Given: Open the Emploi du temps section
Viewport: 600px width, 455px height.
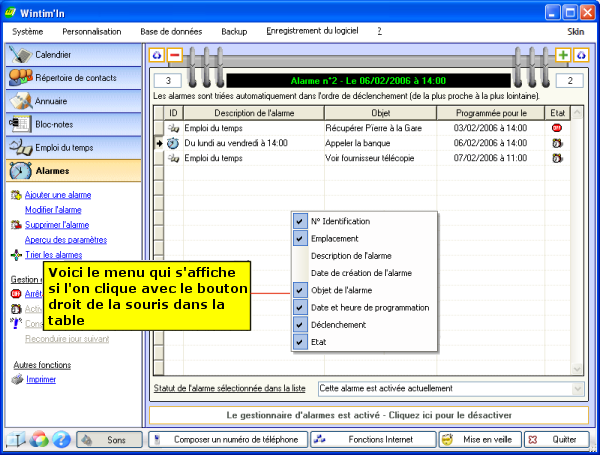Looking at the screenshot, I should point(73,148).
